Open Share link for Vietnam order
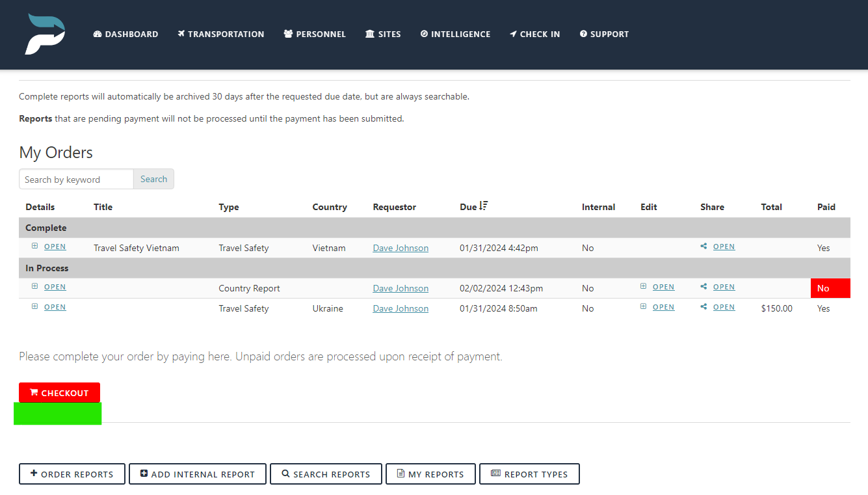 click(724, 247)
